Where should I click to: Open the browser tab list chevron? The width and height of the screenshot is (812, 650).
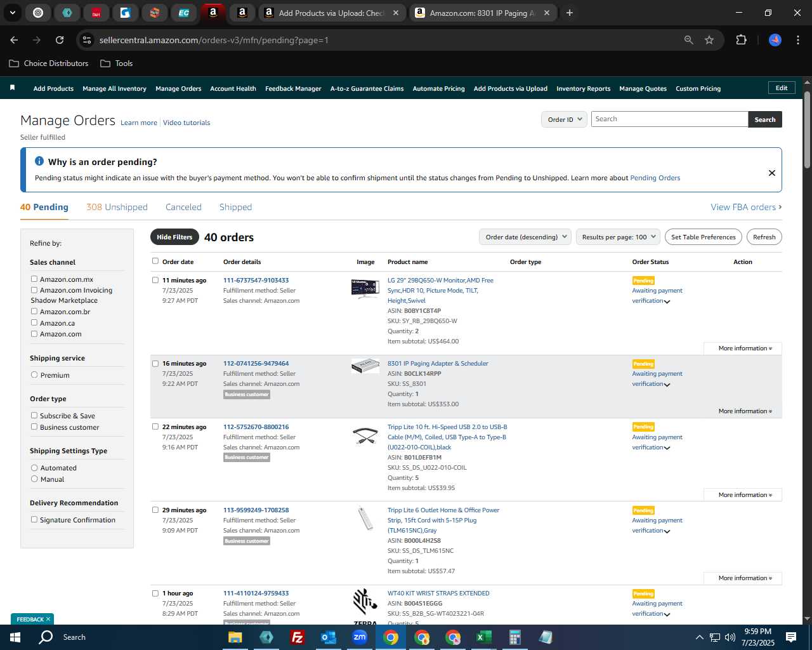tap(13, 13)
